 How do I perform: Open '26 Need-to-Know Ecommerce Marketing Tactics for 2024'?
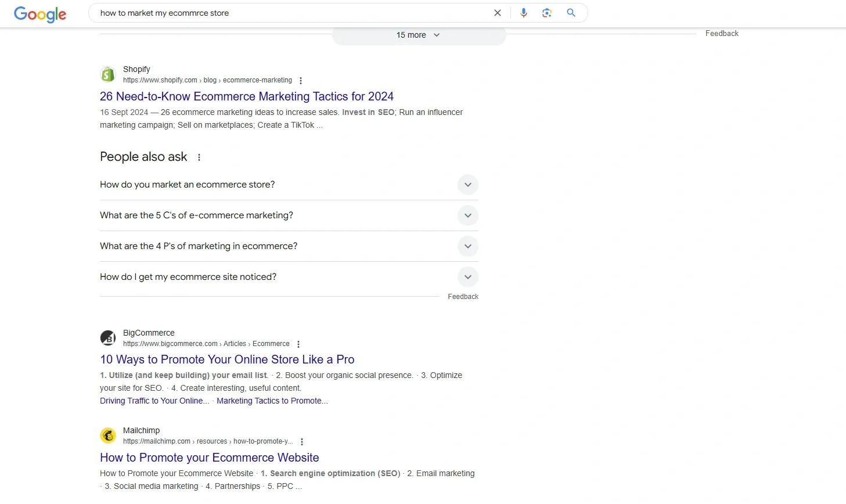click(247, 96)
